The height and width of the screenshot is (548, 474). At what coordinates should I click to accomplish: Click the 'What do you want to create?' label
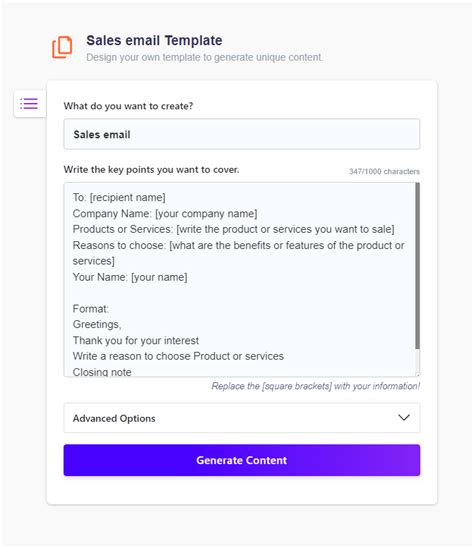tap(128, 106)
